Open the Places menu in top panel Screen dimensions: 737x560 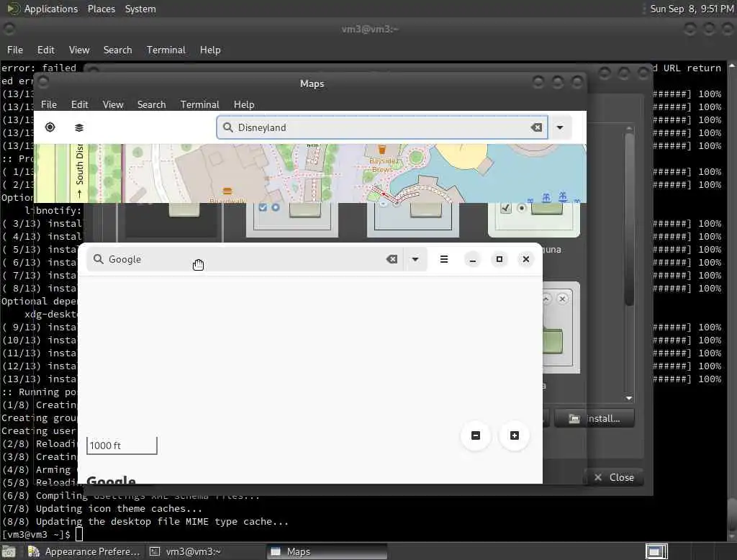(101, 9)
